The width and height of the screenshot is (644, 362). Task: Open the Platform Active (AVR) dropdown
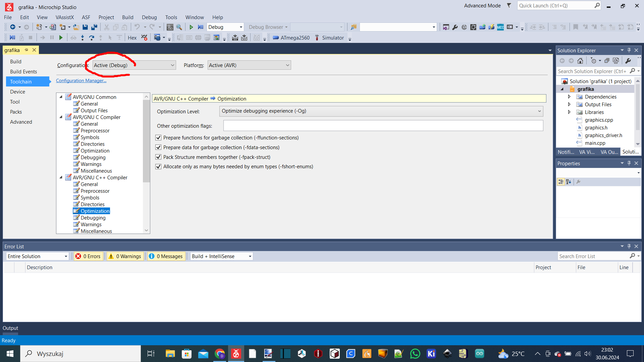pos(249,65)
